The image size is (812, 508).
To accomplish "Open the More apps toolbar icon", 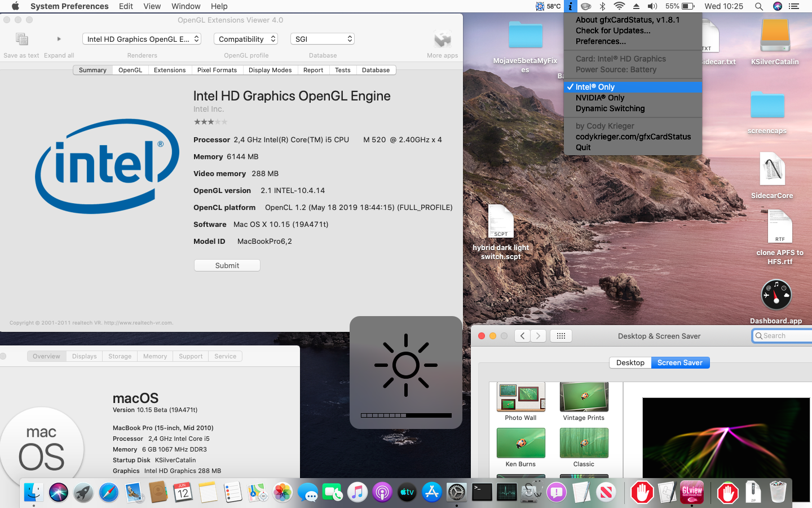I will tap(443, 40).
